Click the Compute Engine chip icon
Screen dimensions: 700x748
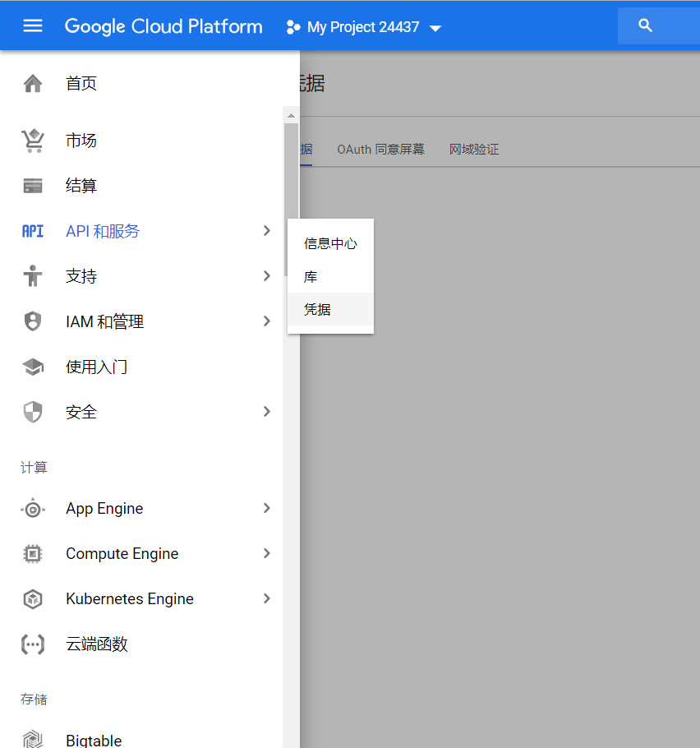[x=33, y=554]
